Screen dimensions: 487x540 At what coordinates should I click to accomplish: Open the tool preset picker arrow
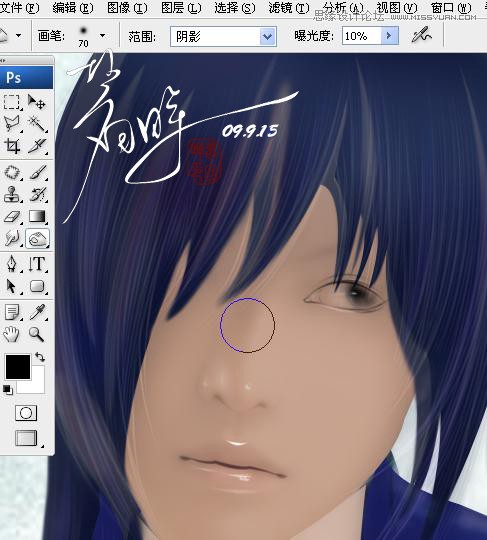[18, 35]
